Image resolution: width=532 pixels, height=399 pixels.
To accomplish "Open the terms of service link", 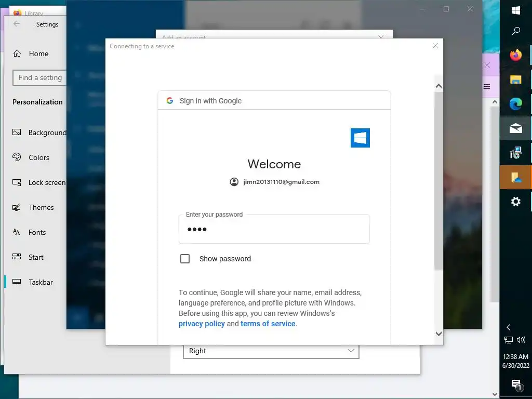I will (x=268, y=324).
